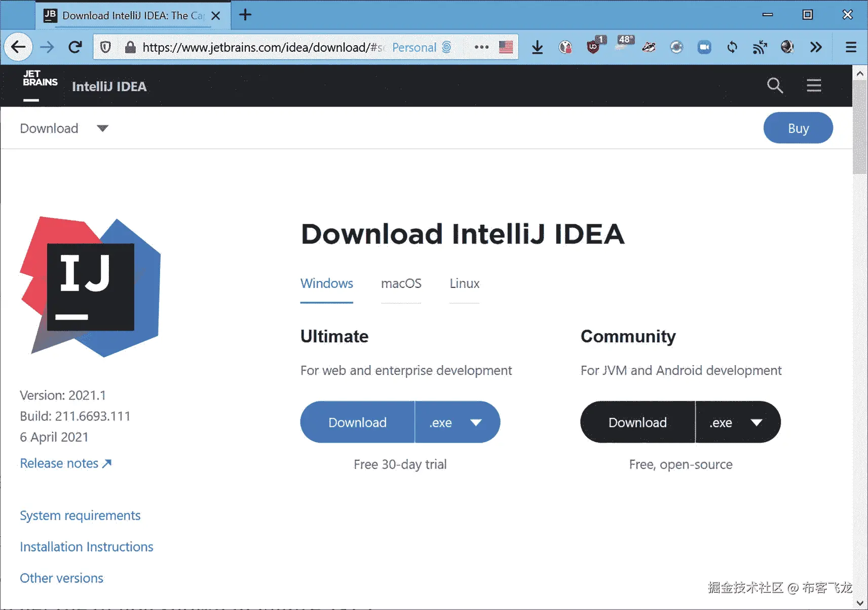The image size is (868, 610).
Task: Click the Buy button
Action: tap(798, 128)
